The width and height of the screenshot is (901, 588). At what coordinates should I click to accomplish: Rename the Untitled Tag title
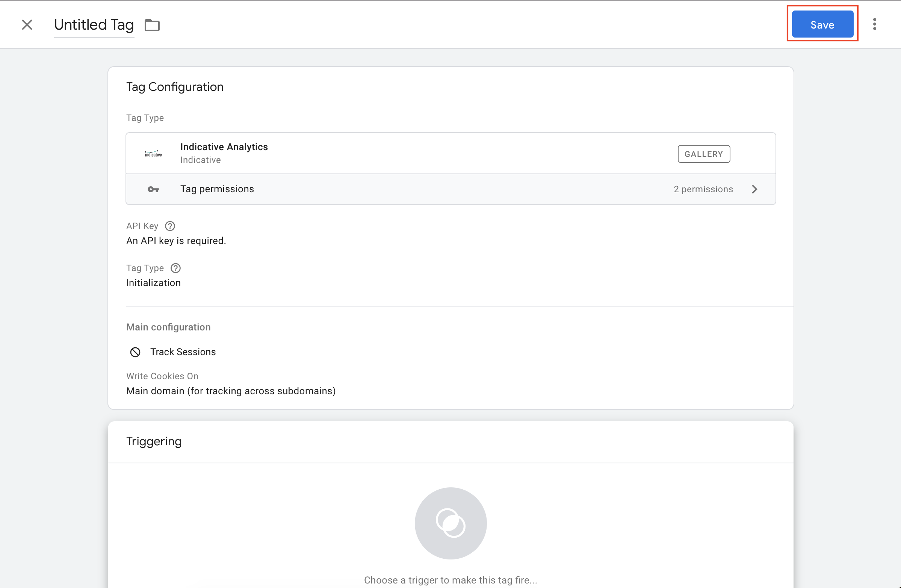tap(94, 25)
